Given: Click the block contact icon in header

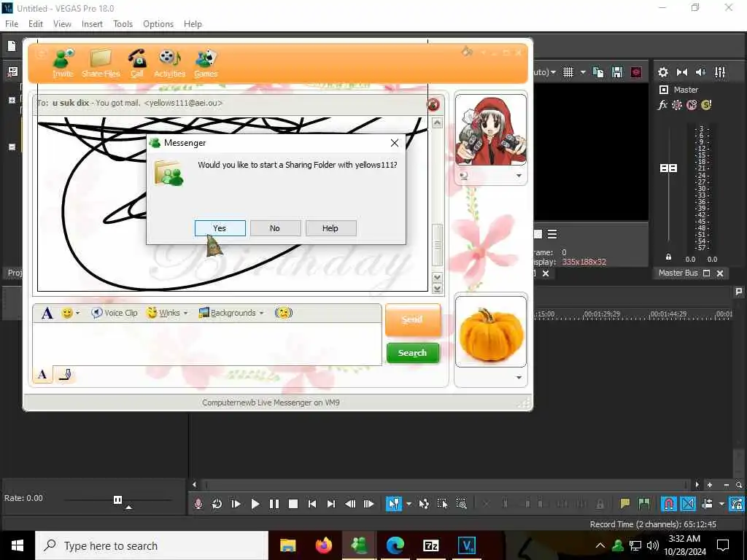Looking at the screenshot, I should click(433, 104).
